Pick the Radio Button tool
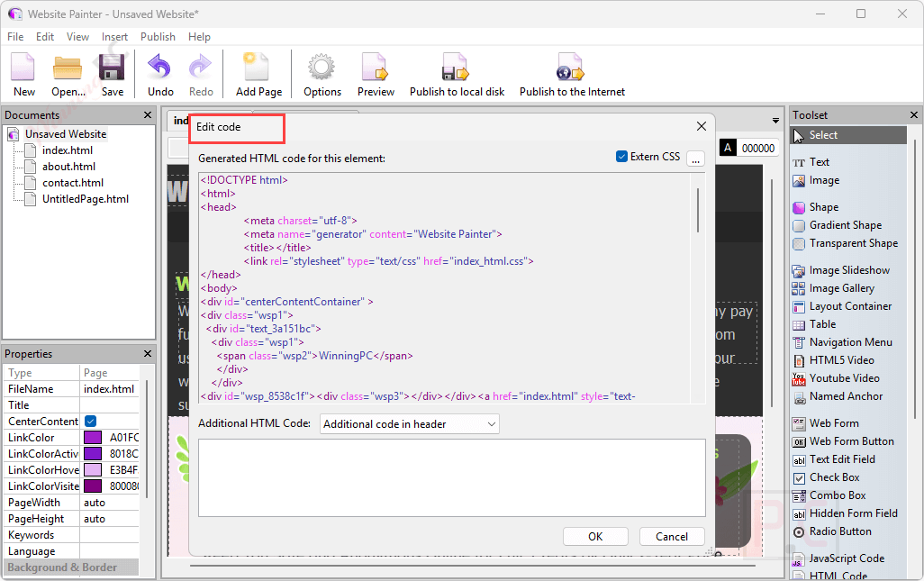Image resolution: width=924 pixels, height=581 pixels. [832, 531]
